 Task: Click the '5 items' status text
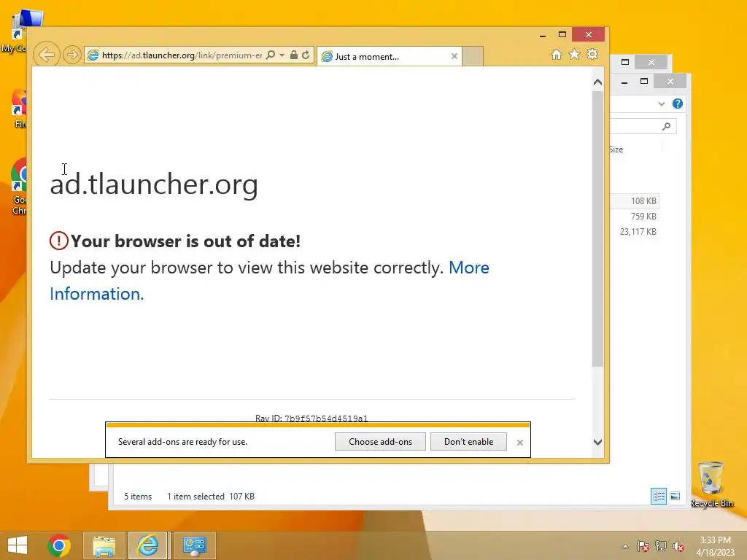coord(138,496)
